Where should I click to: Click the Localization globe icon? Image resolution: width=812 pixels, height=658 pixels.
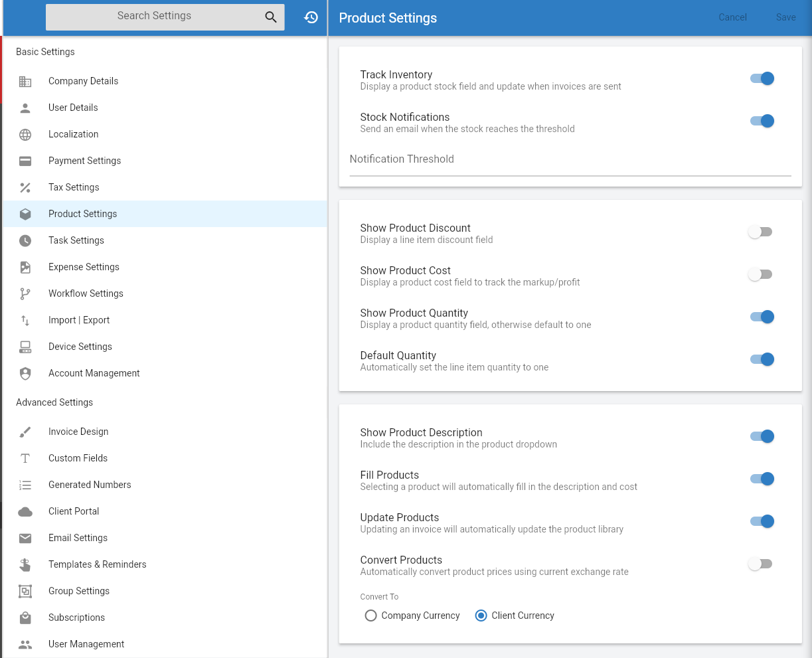[x=25, y=134]
